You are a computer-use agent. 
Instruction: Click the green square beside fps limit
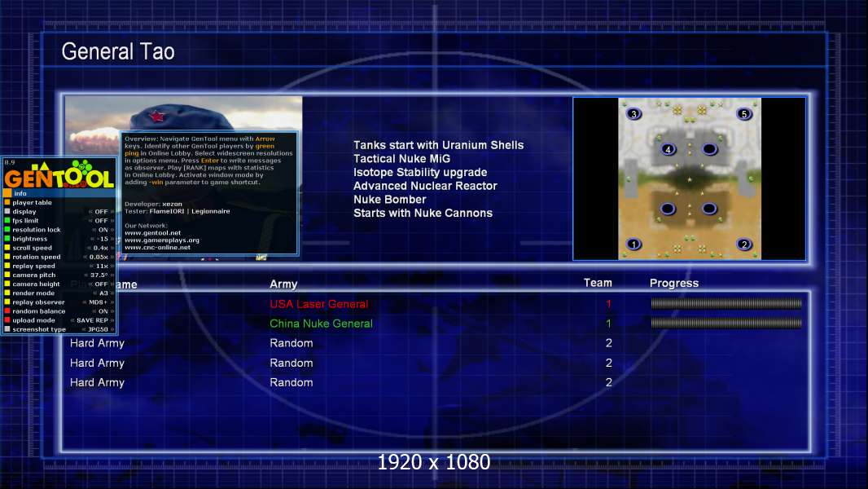tap(7, 220)
